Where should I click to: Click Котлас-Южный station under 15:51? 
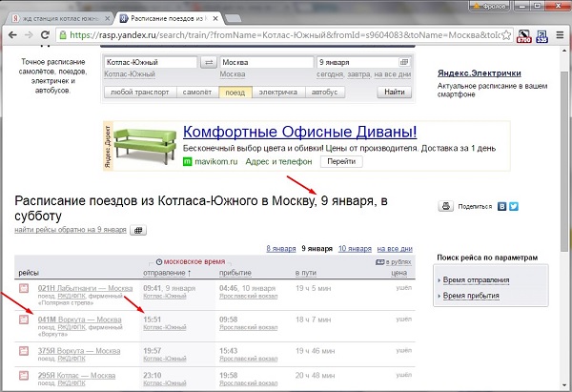click(x=165, y=327)
